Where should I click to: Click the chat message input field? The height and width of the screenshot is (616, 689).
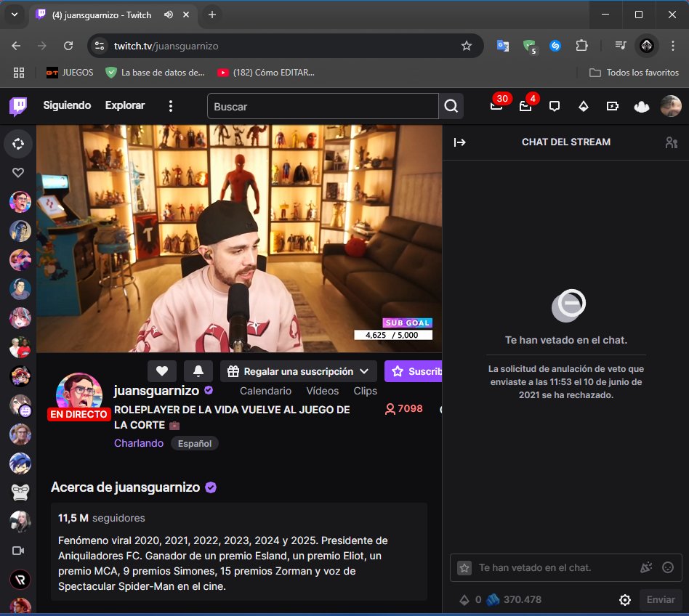tap(556, 568)
